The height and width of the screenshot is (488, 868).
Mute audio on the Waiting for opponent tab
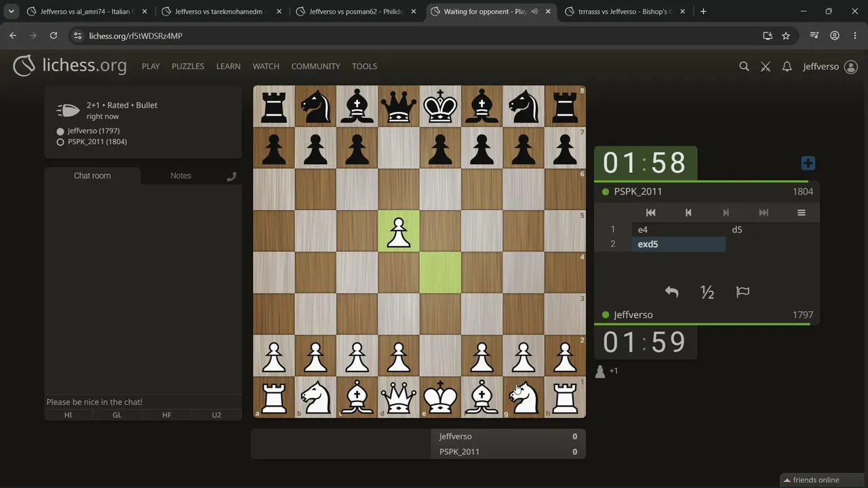coord(534,12)
